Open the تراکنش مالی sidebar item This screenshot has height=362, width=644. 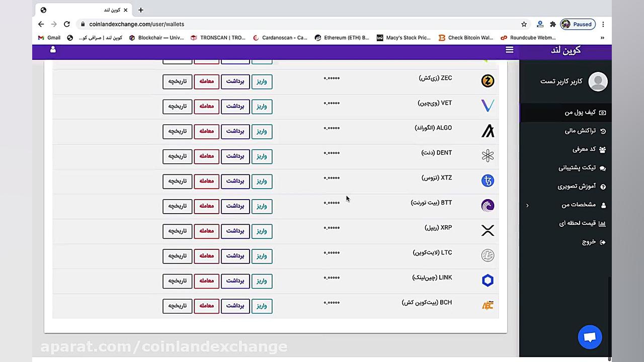click(566, 131)
